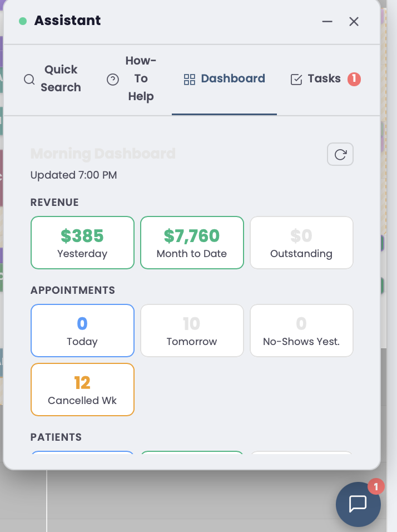Check the $0 Outstanding card

point(301,243)
